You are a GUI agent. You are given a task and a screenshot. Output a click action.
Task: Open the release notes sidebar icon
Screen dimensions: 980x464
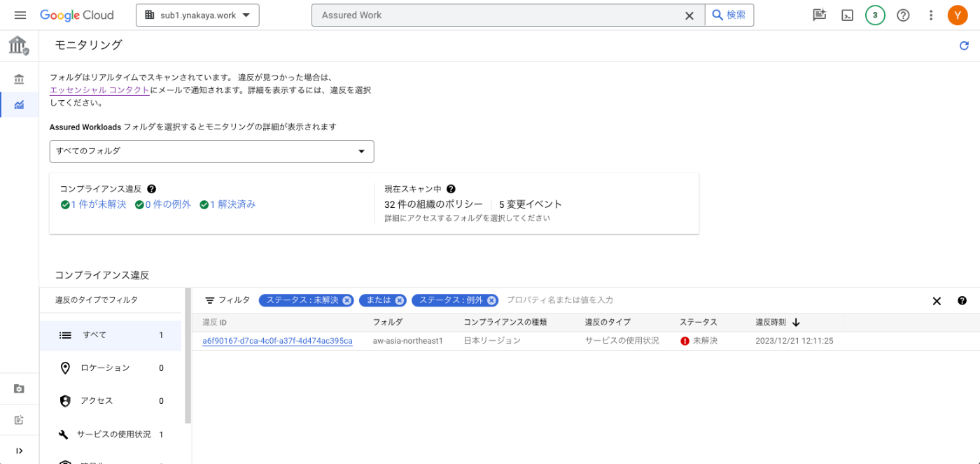(x=19, y=420)
